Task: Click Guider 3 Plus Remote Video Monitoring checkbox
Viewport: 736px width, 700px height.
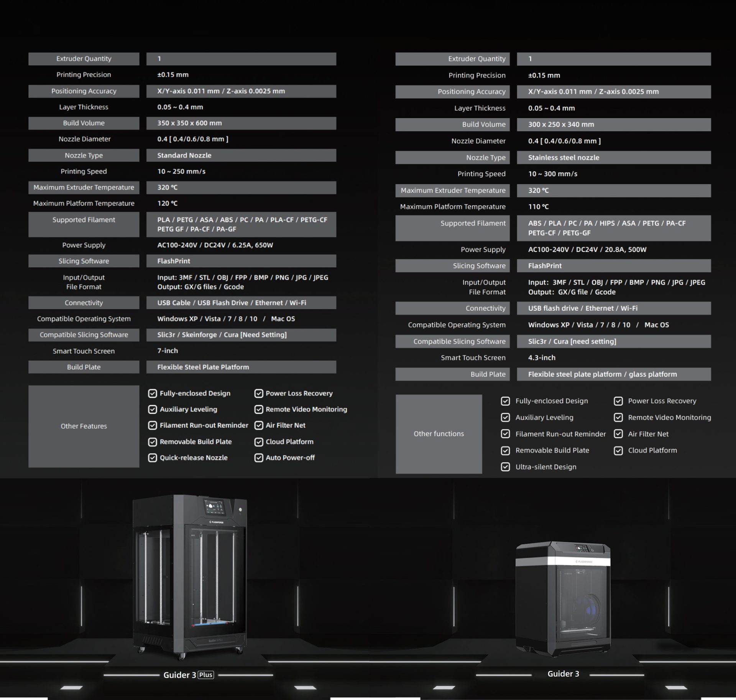Action: [259, 409]
